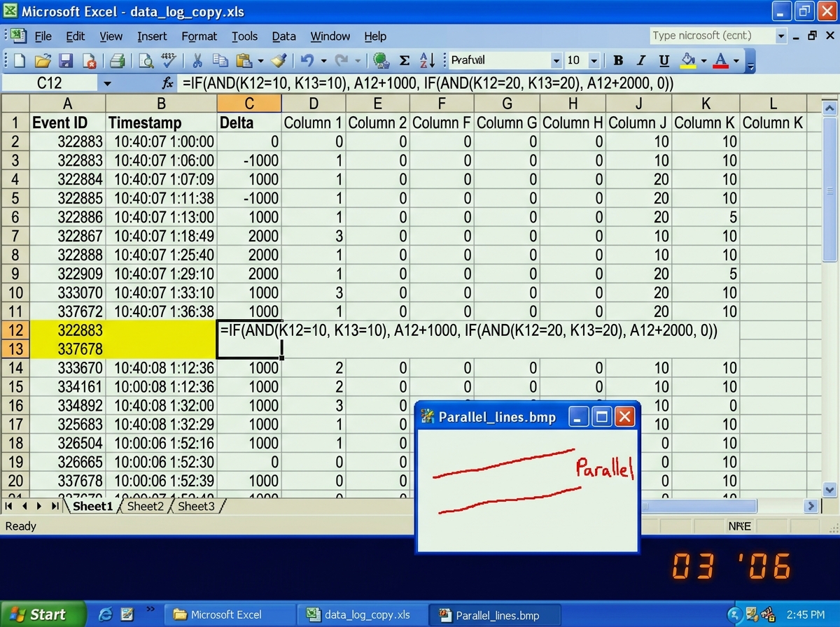Viewport: 840px width, 627px height.
Task: Click in the formula bar text
Action: (428, 83)
